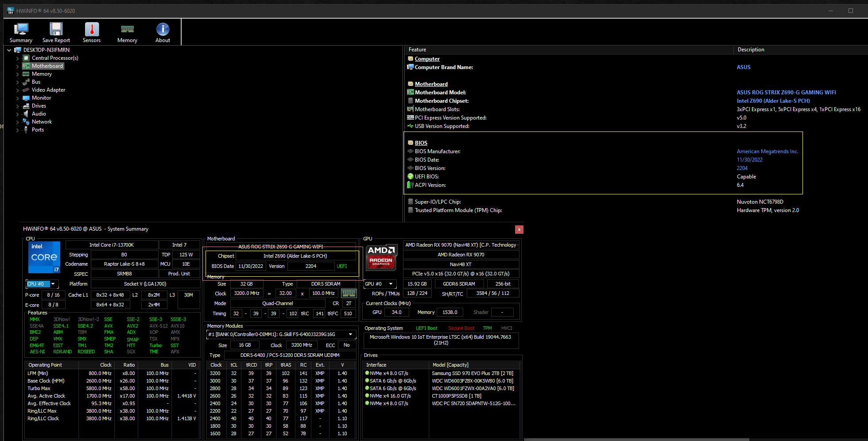Click the Description column header
This screenshot has width=868, height=441.
click(x=801, y=50)
